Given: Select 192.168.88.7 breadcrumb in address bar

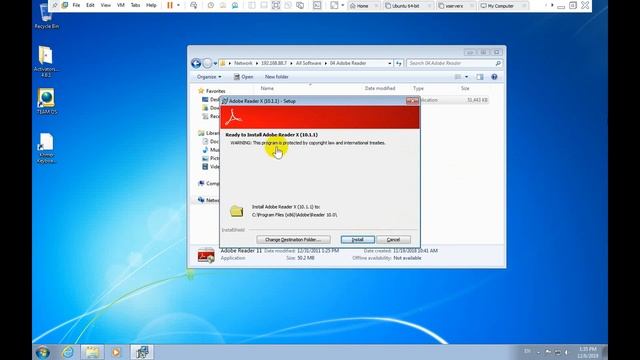Looking at the screenshot, I should 274,63.
